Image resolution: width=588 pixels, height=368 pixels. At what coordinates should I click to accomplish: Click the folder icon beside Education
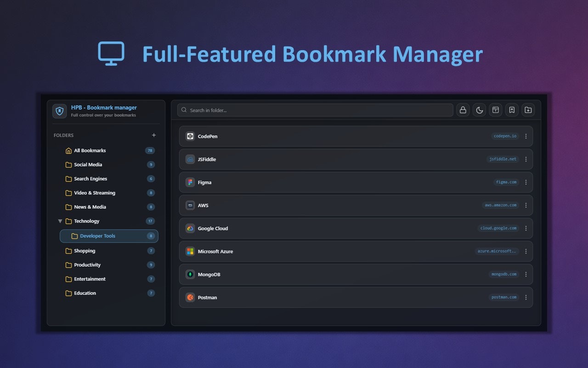68,293
